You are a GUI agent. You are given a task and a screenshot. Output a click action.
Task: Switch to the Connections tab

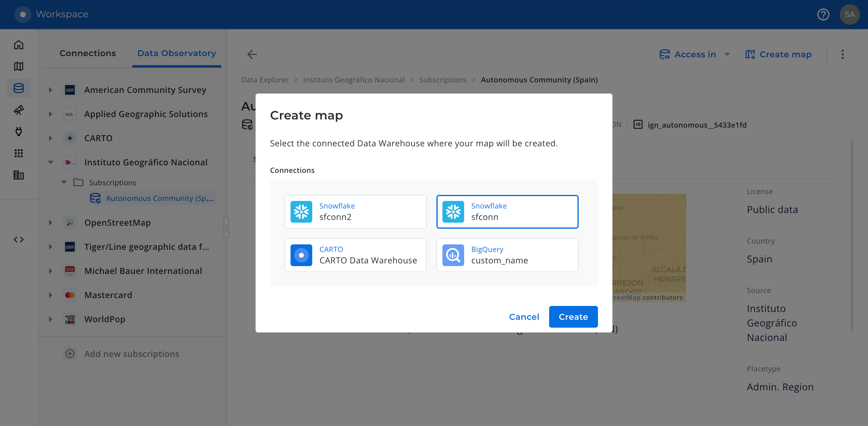pos(88,53)
